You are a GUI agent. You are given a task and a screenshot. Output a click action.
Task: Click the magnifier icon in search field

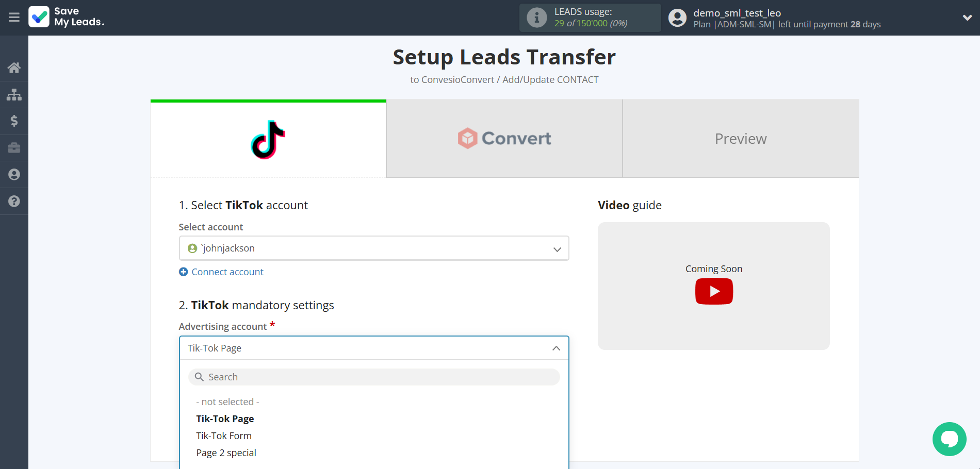click(x=199, y=377)
